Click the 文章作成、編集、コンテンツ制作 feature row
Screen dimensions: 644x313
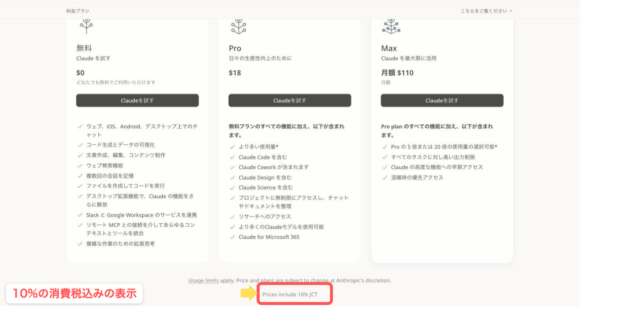coord(121,155)
